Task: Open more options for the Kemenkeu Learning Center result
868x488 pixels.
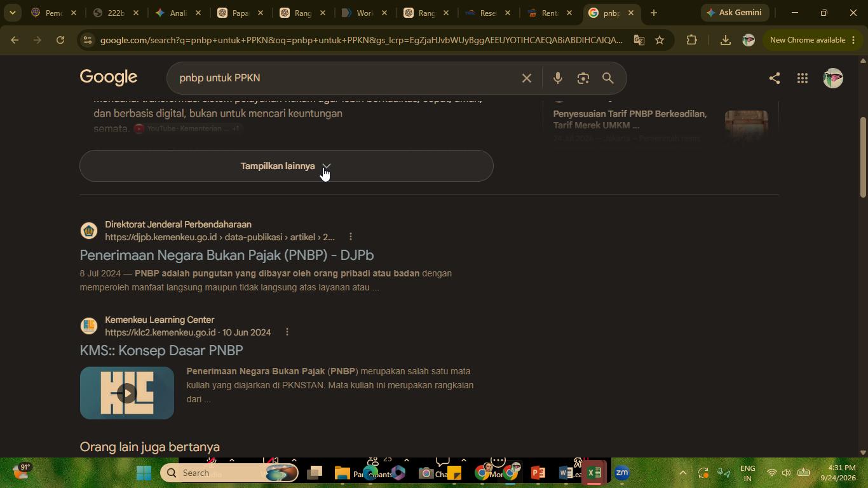Action: (287, 332)
